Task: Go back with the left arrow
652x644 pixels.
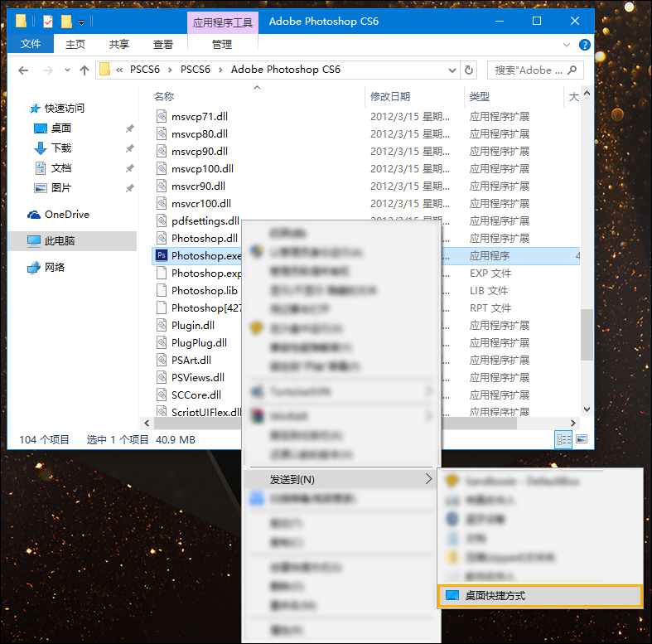Action: point(23,70)
